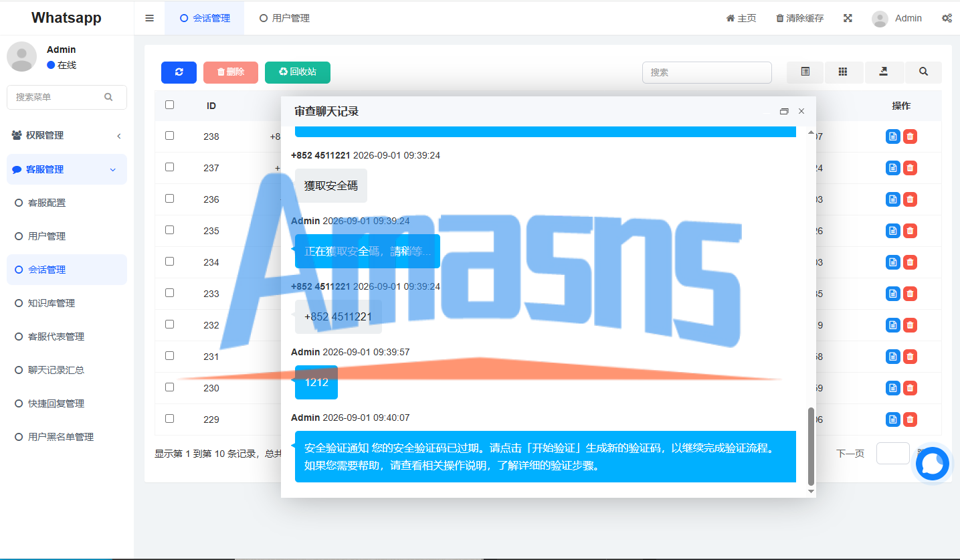The width and height of the screenshot is (960, 560).
Task: Toggle the sidebar hamburger menu icon
Action: coord(149,18)
